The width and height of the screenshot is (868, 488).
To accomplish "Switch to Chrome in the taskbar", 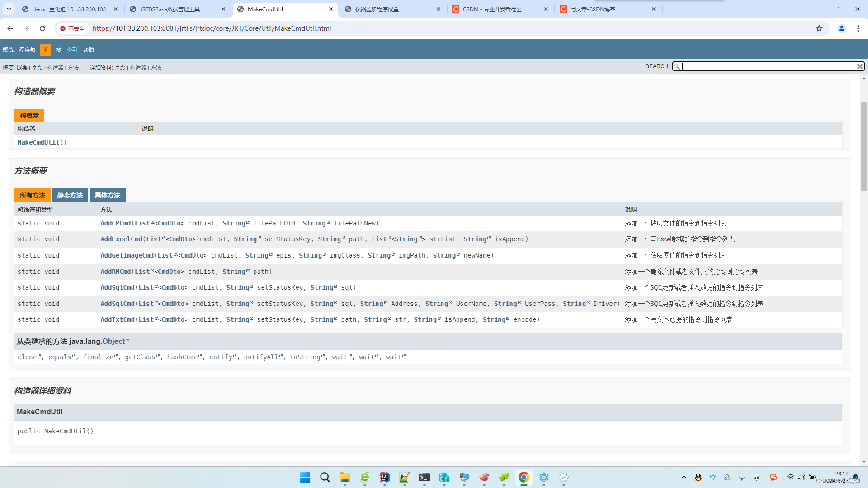I will point(524,477).
